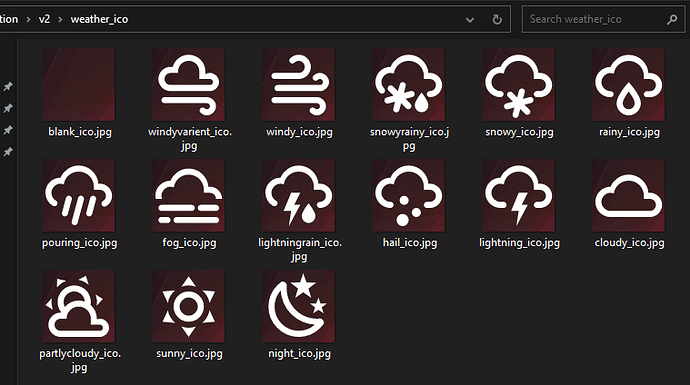Select the fog cloud icon image
690x385 pixels.
188,195
